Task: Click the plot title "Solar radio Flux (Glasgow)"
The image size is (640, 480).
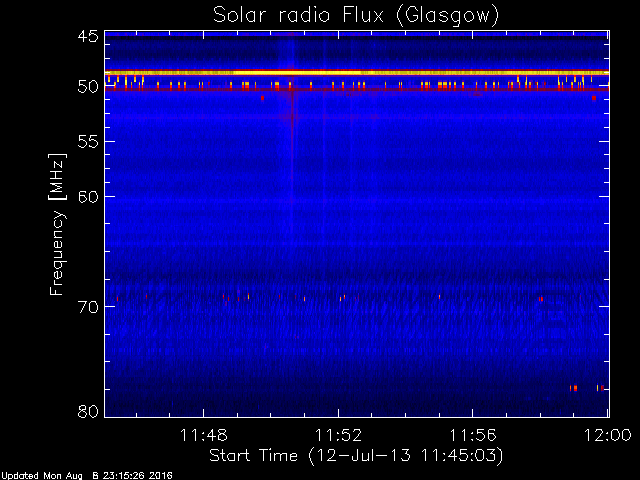Action: 356,16
